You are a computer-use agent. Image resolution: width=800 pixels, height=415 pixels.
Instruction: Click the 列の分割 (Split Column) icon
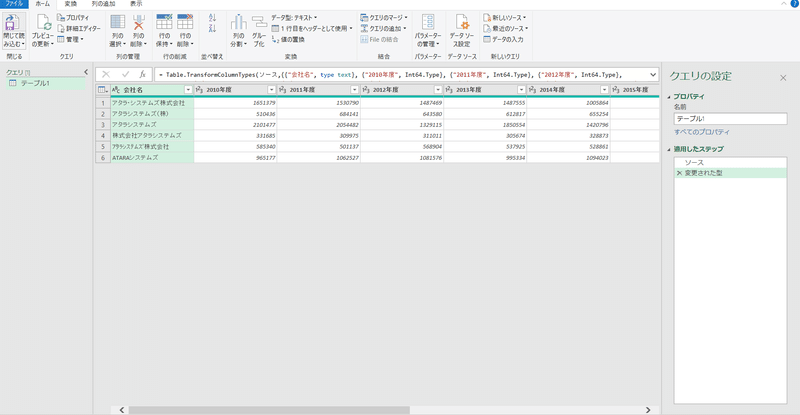(238, 22)
